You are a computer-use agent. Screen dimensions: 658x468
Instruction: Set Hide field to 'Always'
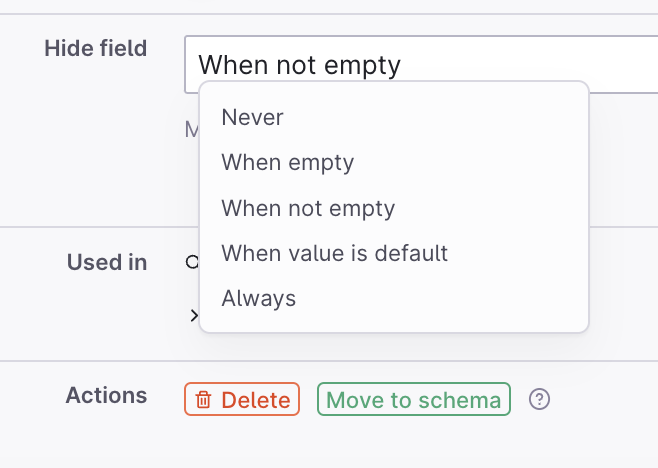tap(259, 298)
